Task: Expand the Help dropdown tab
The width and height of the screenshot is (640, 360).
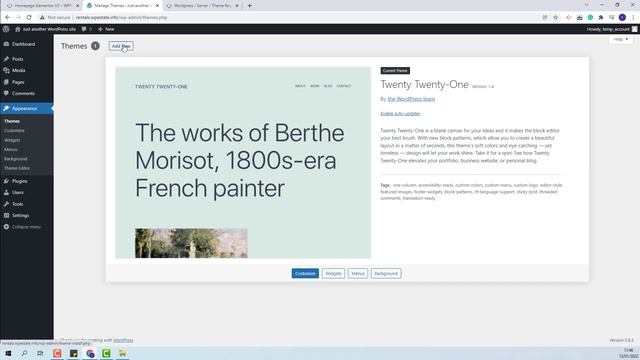Action: [621, 39]
